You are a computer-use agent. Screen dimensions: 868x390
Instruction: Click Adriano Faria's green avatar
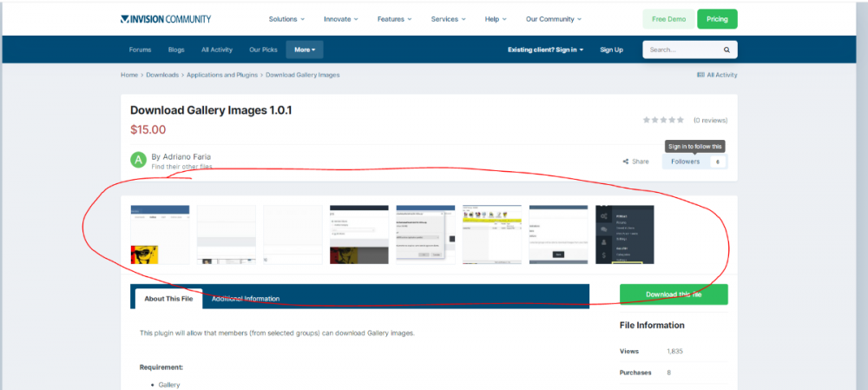(138, 160)
